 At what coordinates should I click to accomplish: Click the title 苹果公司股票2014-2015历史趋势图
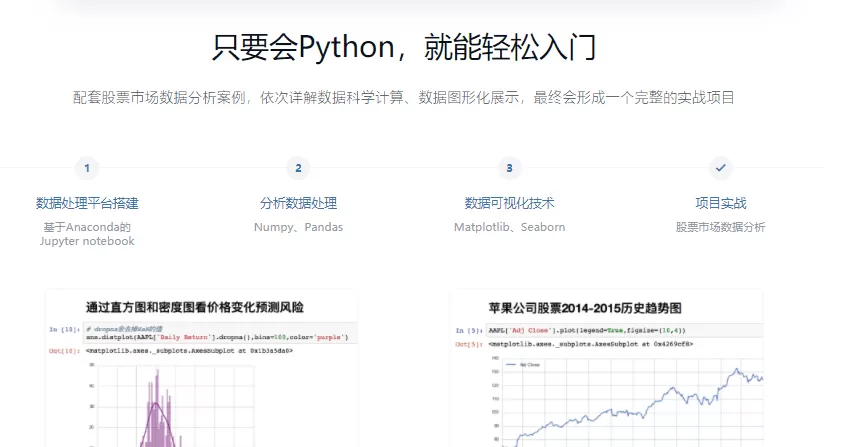coord(585,308)
